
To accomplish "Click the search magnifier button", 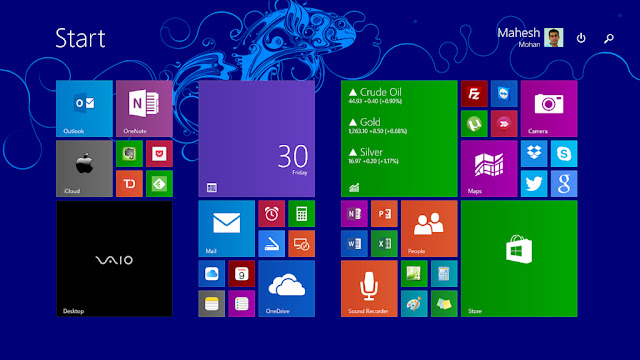I will (x=609, y=38).
